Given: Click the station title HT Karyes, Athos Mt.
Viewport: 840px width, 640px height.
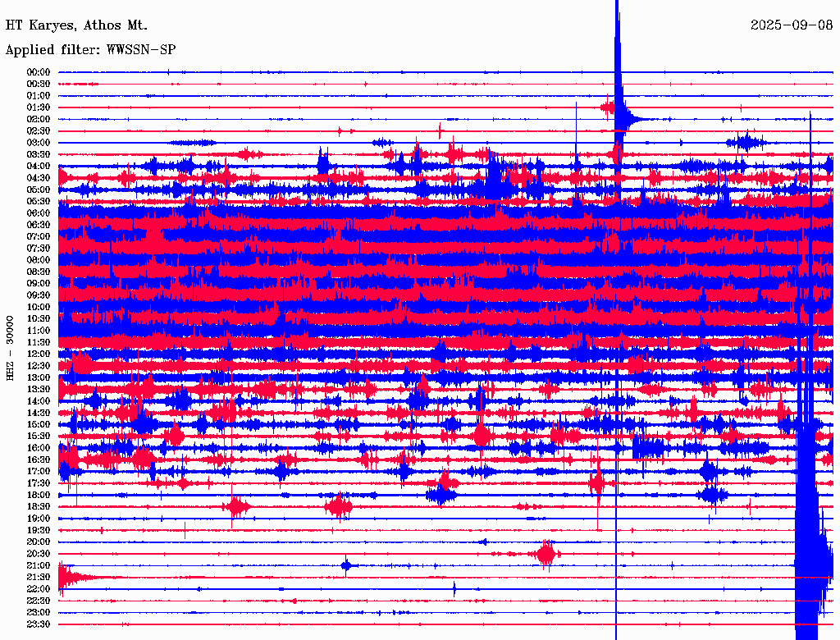Looking at the screenshot, I should 76,25.
